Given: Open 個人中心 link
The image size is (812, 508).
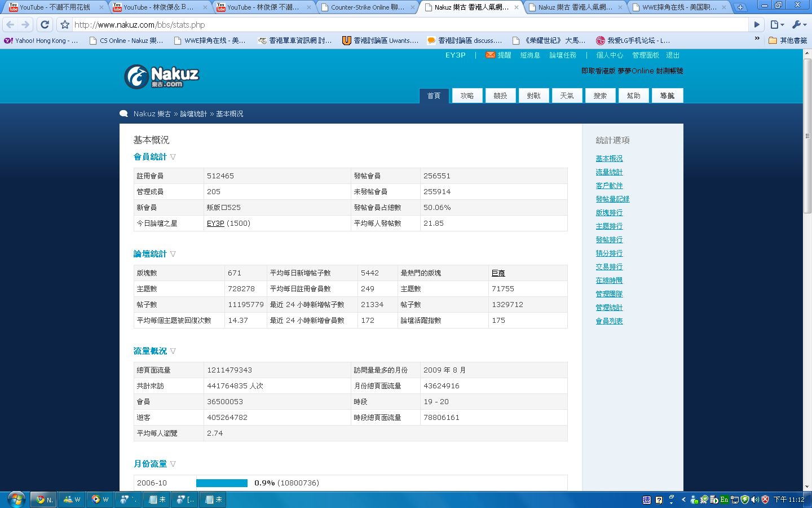Looking at the screenshot, I should (x=610, y=55).
